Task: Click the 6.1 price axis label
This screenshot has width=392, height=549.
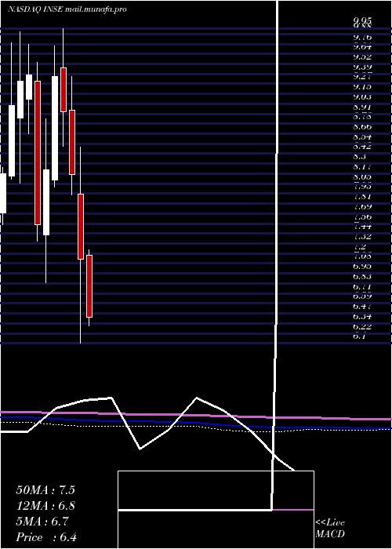Action: (359, 336)
